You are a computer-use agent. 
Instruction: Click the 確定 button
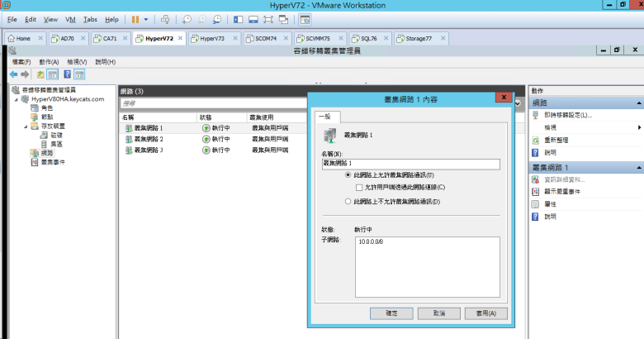391,313
